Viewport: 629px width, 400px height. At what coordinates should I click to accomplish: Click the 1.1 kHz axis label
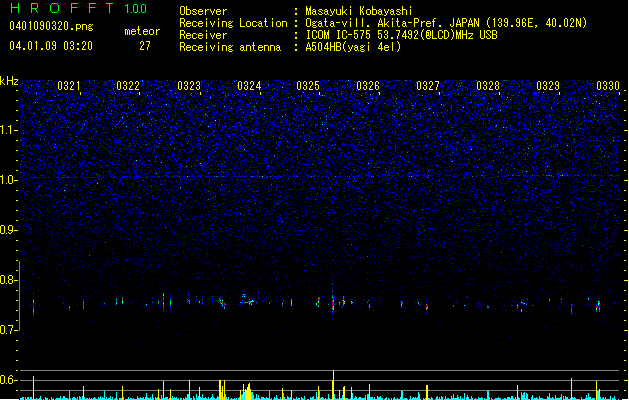coord(8,130)
